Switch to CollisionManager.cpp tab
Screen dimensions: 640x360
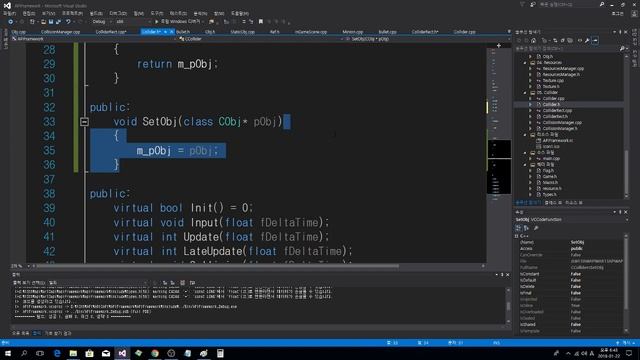(60, 32)
